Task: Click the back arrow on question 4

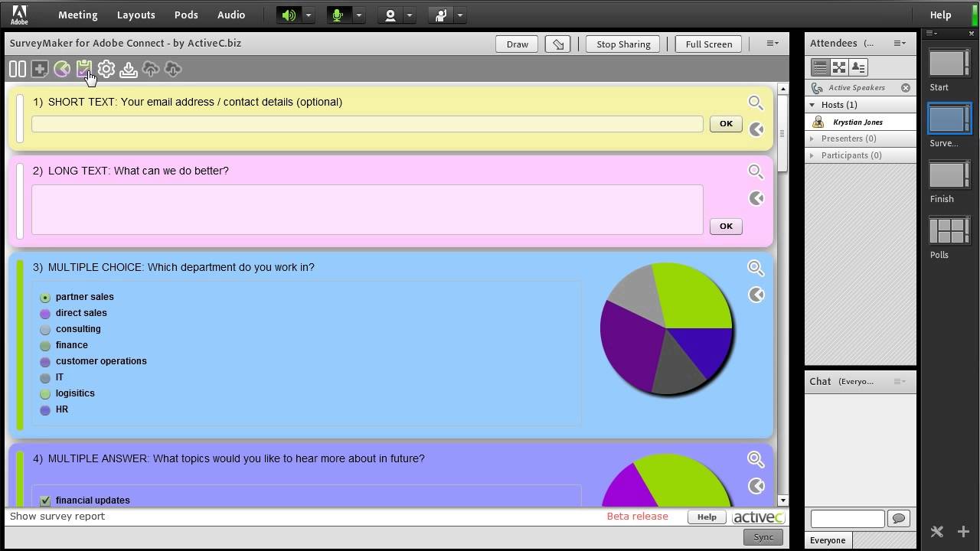Action: pos(756,486)
